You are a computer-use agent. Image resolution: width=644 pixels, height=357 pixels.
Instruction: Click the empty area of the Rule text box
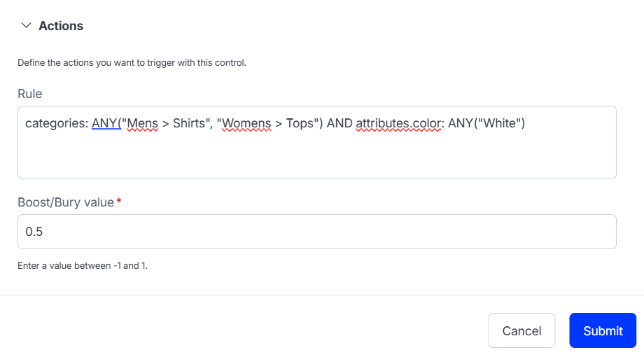pyautogui.click(x=316, y=157)
